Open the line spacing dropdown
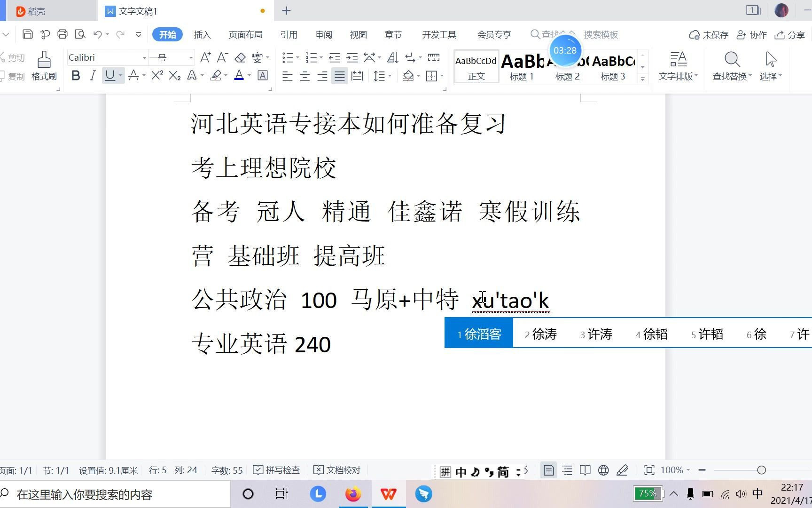812x508 pixels. pos(382,75)
